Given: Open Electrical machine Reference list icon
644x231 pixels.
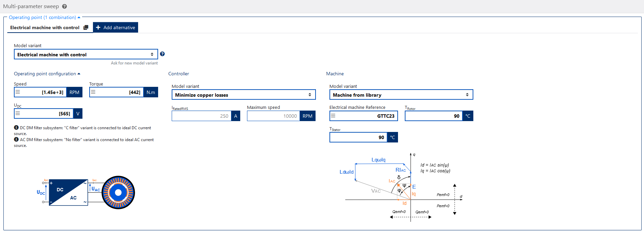Looking at the screenshot, I should coord(334,116).
